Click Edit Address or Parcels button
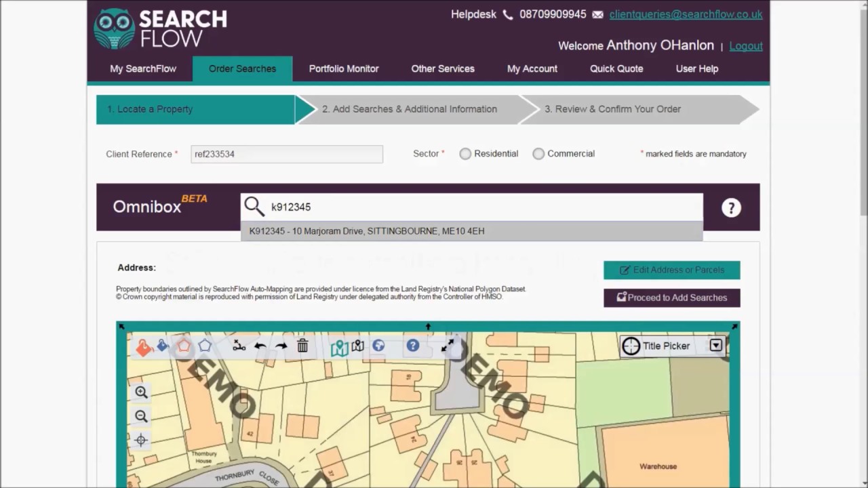The image size is (868, 488). (x=672, y=270)
